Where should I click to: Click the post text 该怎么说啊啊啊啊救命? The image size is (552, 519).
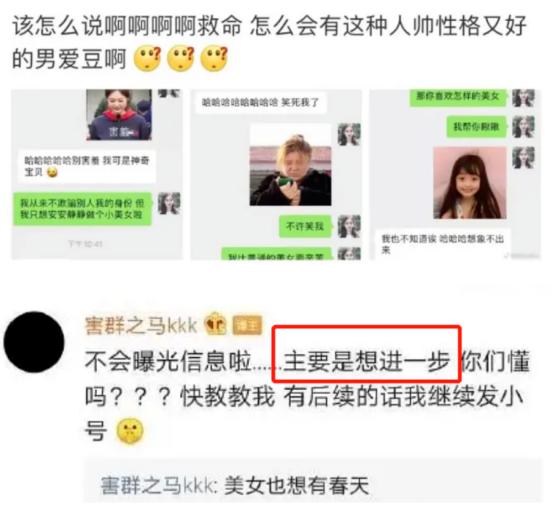tap(127, 26)
